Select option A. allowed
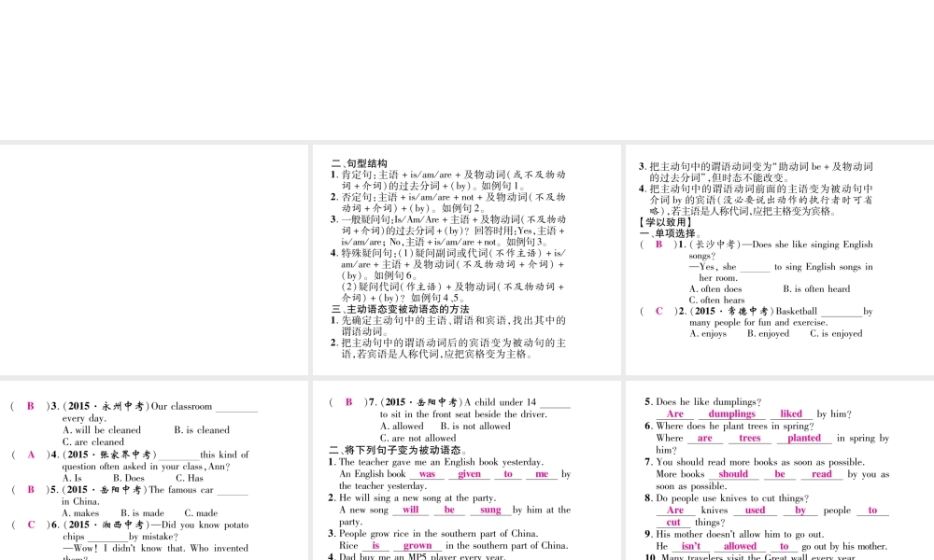This screenshot has height=560, width=934. coord(402,427)
